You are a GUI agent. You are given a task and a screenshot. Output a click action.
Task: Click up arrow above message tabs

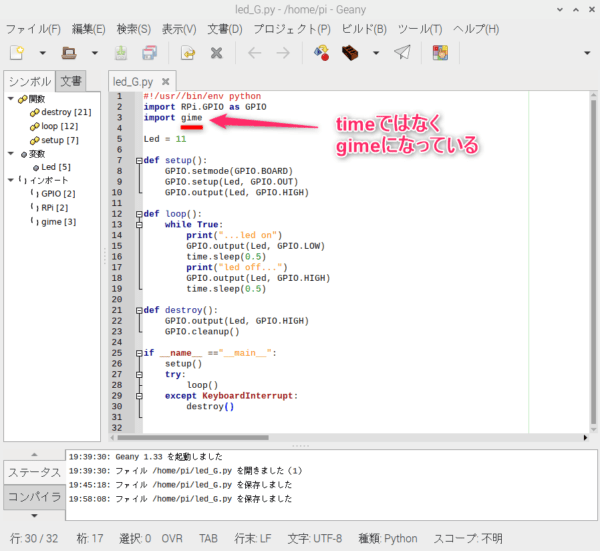pyautogui.click(x=34, y=455)
